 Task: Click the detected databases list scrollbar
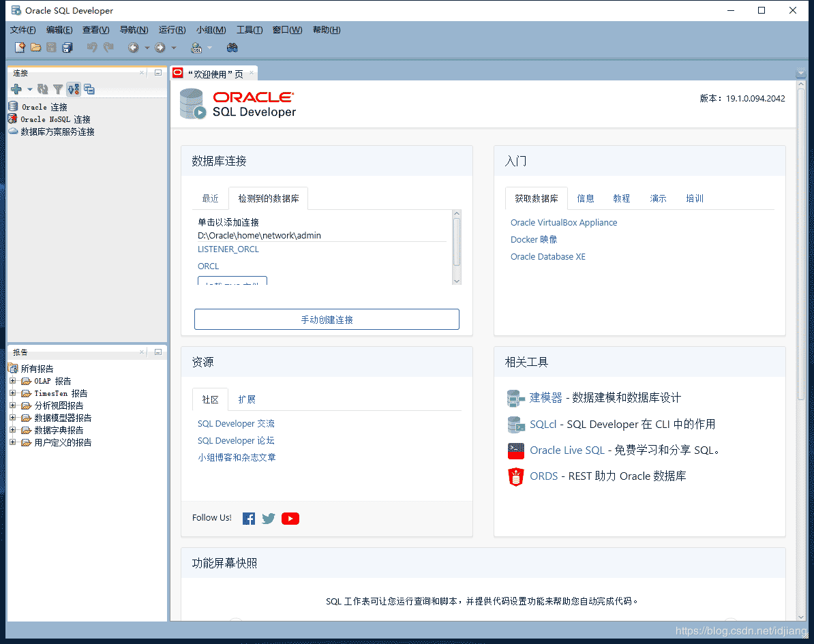(x=457, y=242)
